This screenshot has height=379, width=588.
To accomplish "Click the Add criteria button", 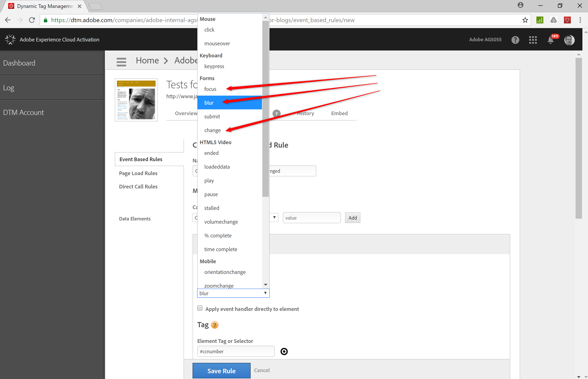I will coord(352,218).
